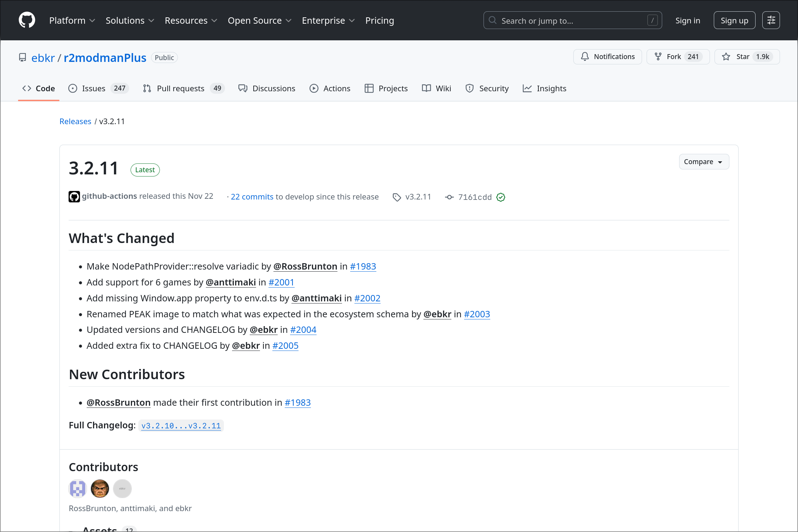This screenshot has height=532, width=798.
Task: Open RossBrunton's contributor avatar
Action: click(77, 488)
